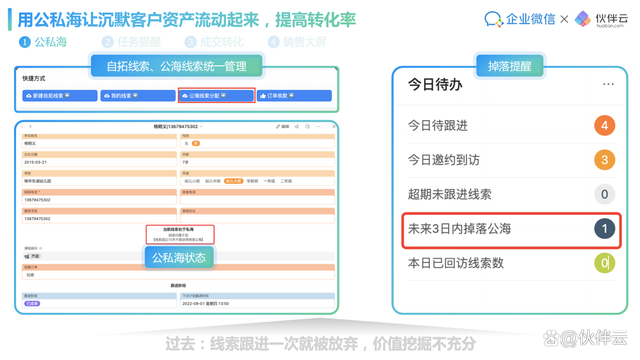The image size is (640, 360).
Task: Click the info icon beside course consultant label
Action: pyautogui.click(x=41, y=248)
